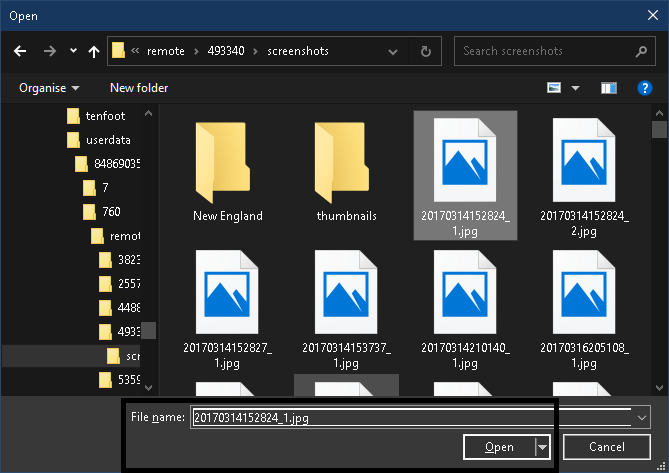This screenshot has width=669, height=473.
Task: Select image 20170314152827_1.jpg
Action: (x=227, y=310)
